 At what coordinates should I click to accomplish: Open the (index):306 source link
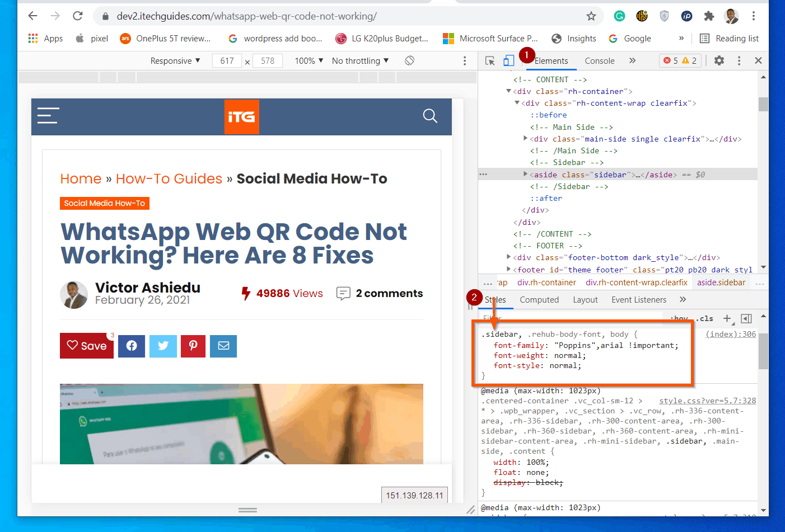731,334
